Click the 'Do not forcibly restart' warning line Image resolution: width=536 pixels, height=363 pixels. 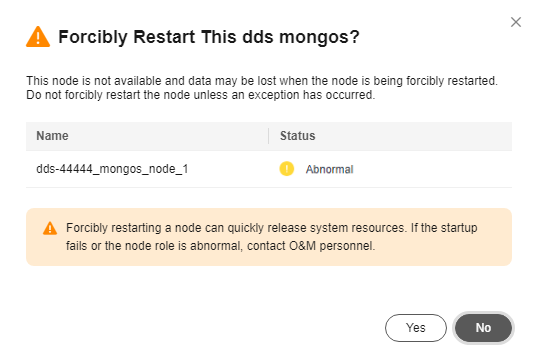201,95
